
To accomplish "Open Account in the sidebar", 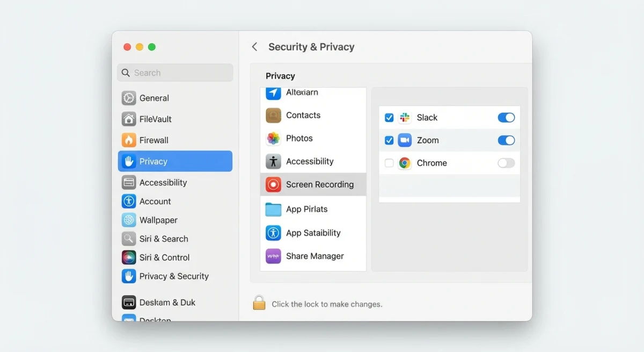I will point(175,201).
